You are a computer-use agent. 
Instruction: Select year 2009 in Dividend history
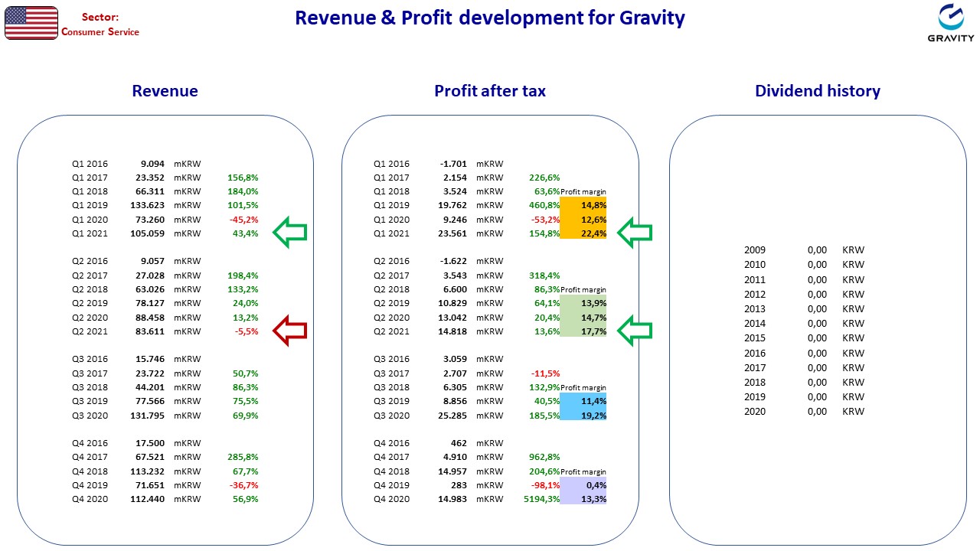(755, 249)
